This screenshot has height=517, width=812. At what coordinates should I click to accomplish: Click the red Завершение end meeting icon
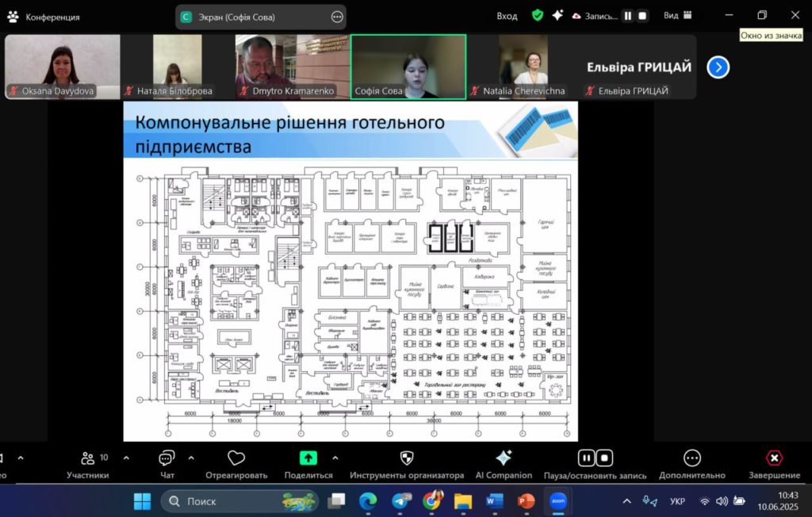(774, 458)
